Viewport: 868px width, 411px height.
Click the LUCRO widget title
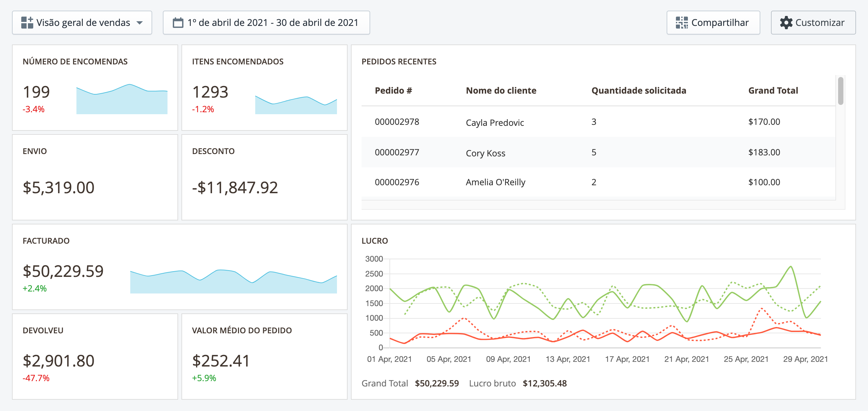click(x=375, y=241)
